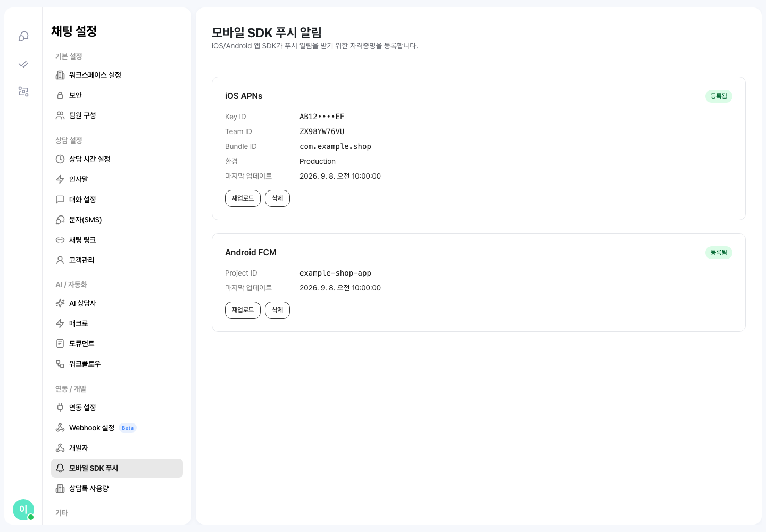The image size is (766, 532).
Task: Click the Bundle ID value com.example.shop
Action: [x=335, y=146]
